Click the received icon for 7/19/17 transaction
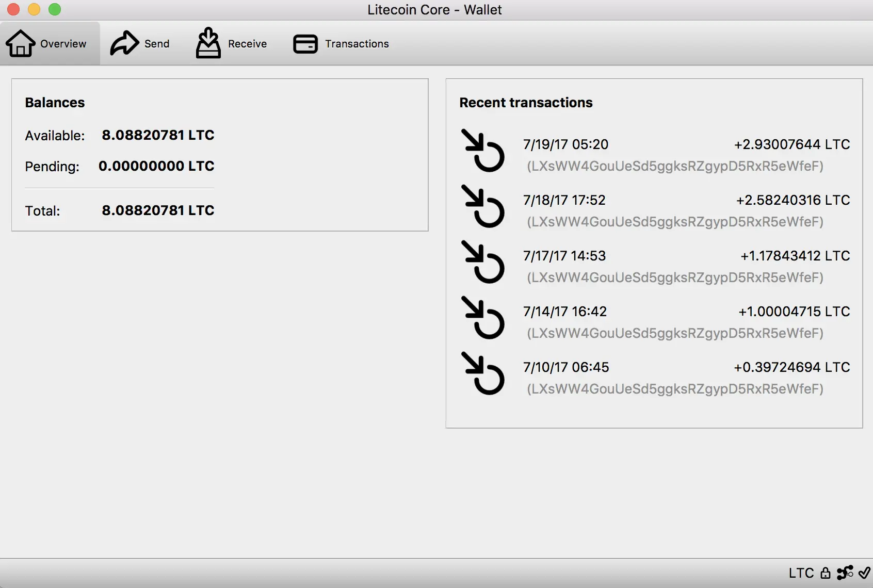 [482, 151]
